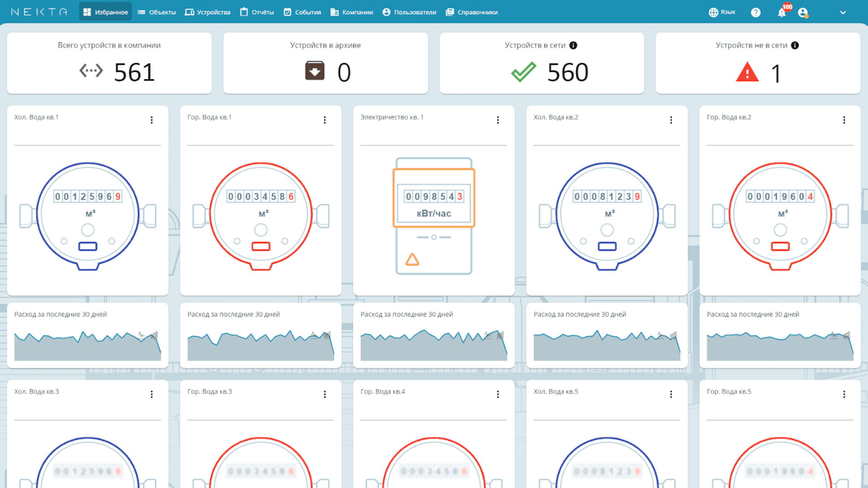The width and height of the screenshot is (868, 488).
Task: Switch to line chart under Хол. Вода кв.1
Action: [x=141, y=335]
